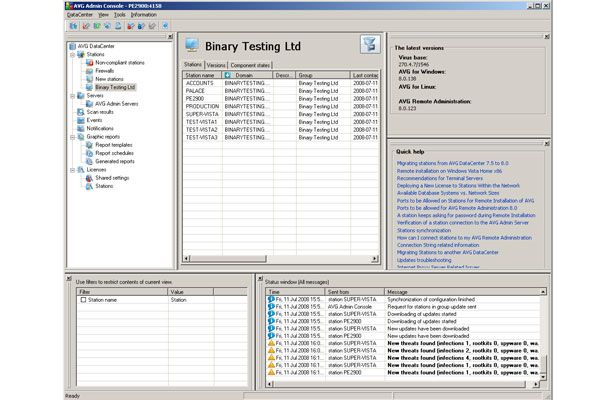Collapse the Licenses tree node

(72, 170)
